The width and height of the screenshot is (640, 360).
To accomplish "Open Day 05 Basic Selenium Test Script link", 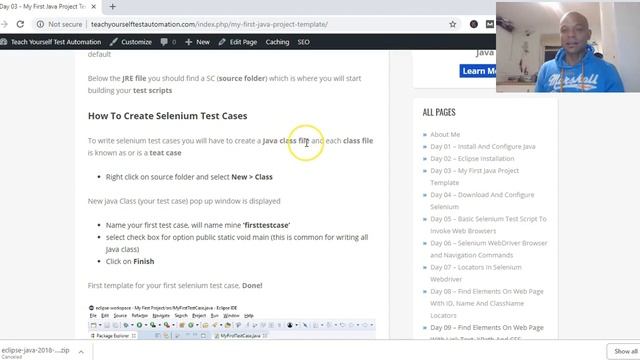I will pos(488,224).
